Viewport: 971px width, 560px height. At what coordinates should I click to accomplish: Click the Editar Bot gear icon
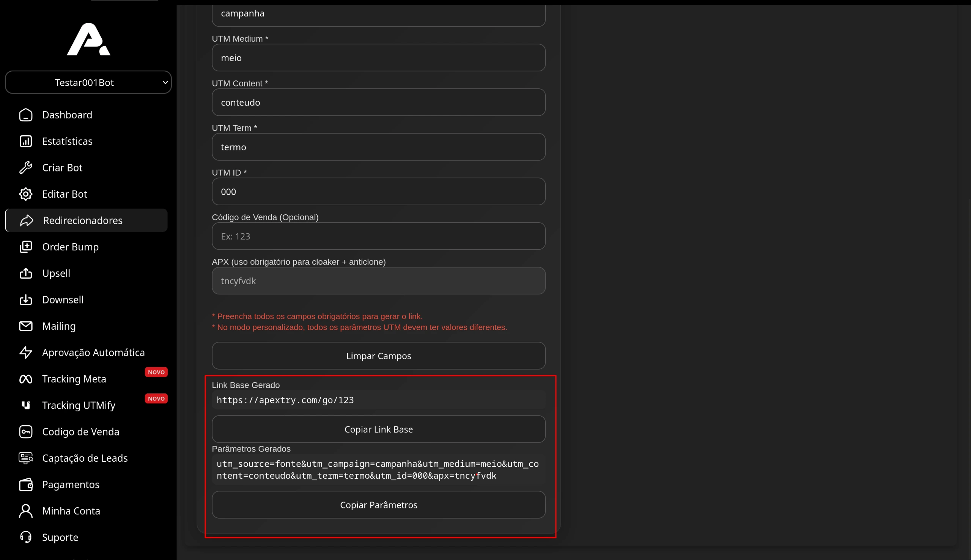point(26,194)
